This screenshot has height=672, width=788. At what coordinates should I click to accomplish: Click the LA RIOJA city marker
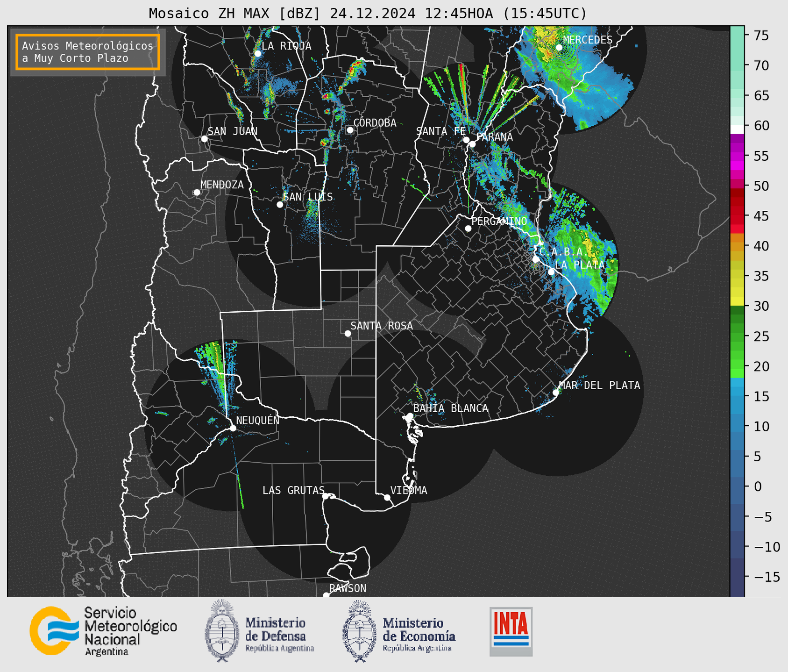[257, 54]
